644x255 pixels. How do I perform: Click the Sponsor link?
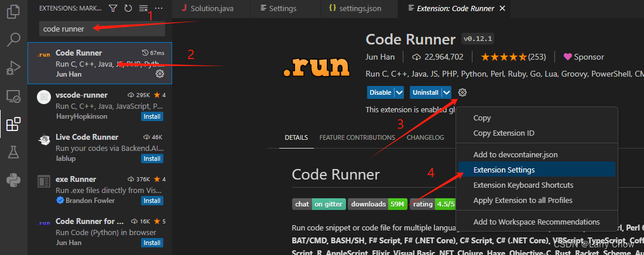589,57
